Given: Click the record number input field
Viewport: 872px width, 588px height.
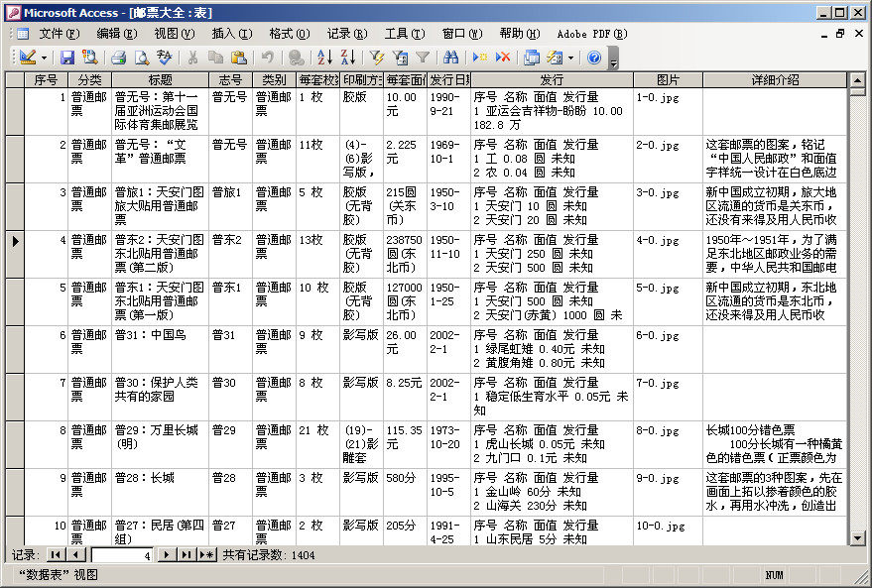Looking at the screenshot, I should (122, 555).
